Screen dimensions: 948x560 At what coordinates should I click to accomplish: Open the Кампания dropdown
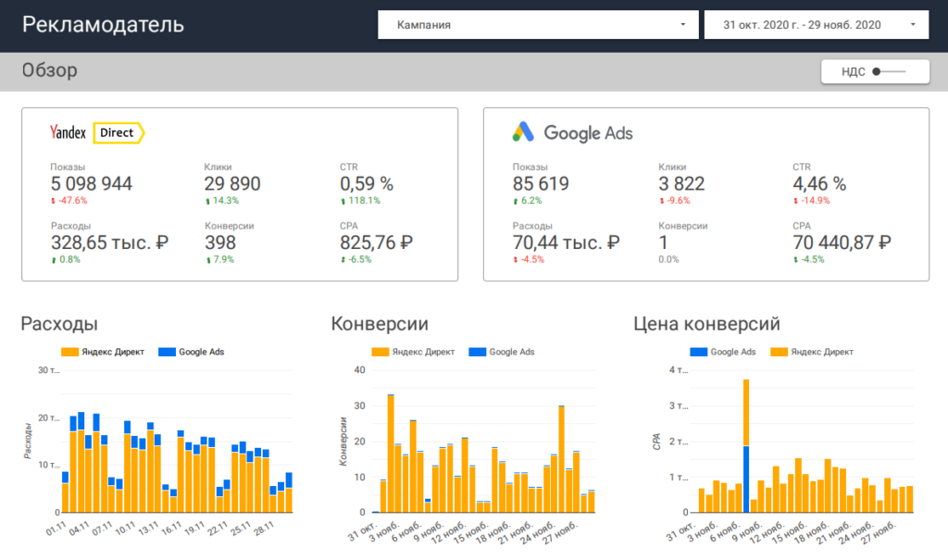(x=537, y=25)
